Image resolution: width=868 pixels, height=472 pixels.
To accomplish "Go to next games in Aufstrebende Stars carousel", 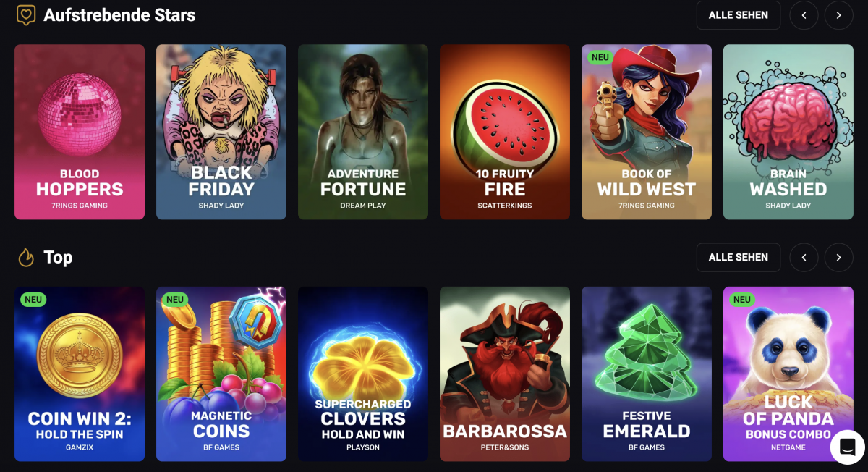I will [838, 15].
